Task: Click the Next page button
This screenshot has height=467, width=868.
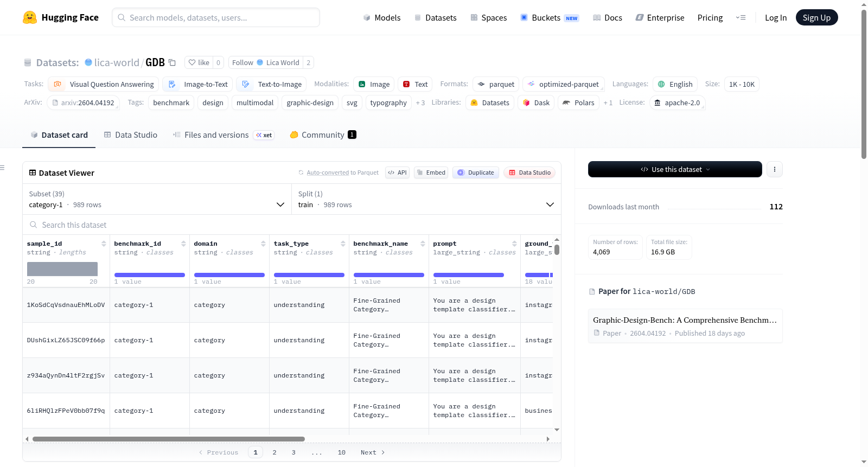Action: (373, 452)
